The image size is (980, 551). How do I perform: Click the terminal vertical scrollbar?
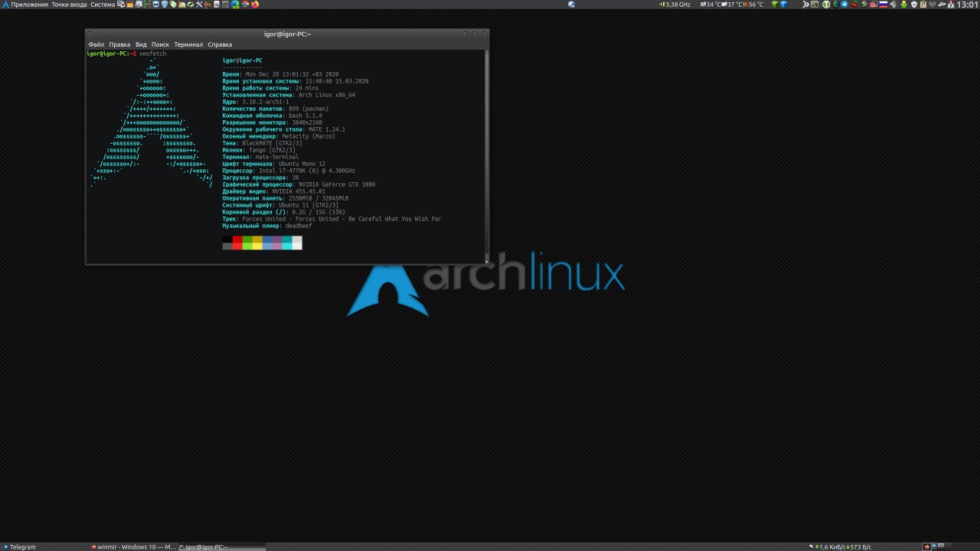(x=486, y=156)
